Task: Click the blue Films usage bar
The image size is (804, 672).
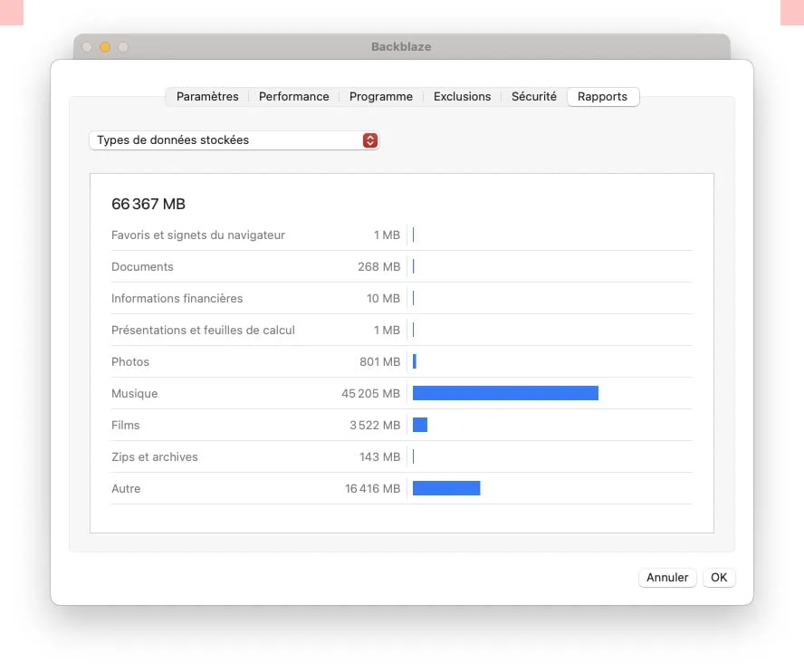Action: pyautogui.click(x=420, y=425)
